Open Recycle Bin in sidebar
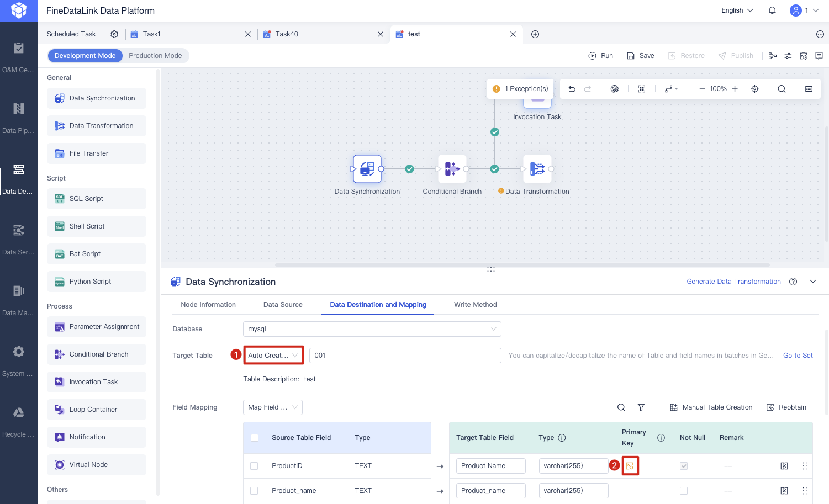 pos(19,422)
